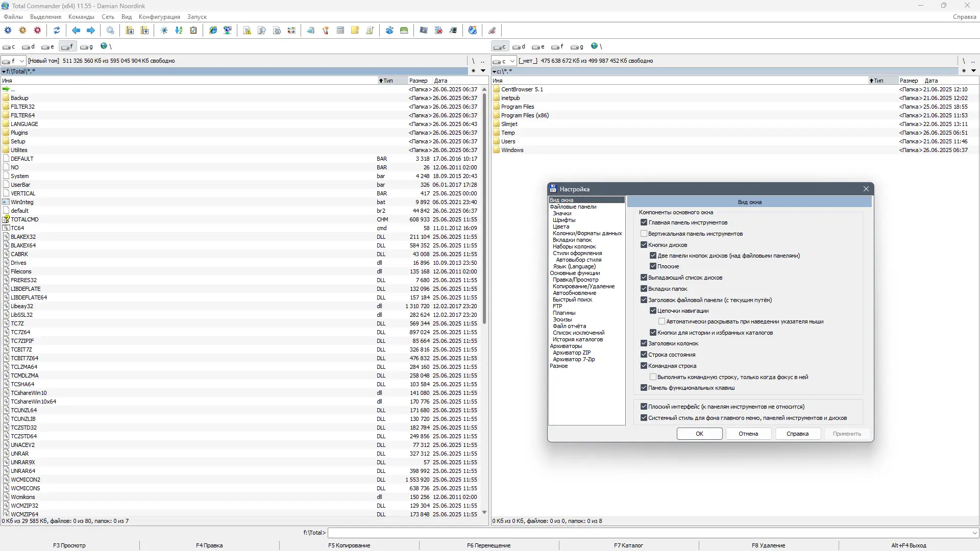This screenshot has width=980, height=551.
Task: Open right panel drive dropdown list
Action: tap(512, 61)
